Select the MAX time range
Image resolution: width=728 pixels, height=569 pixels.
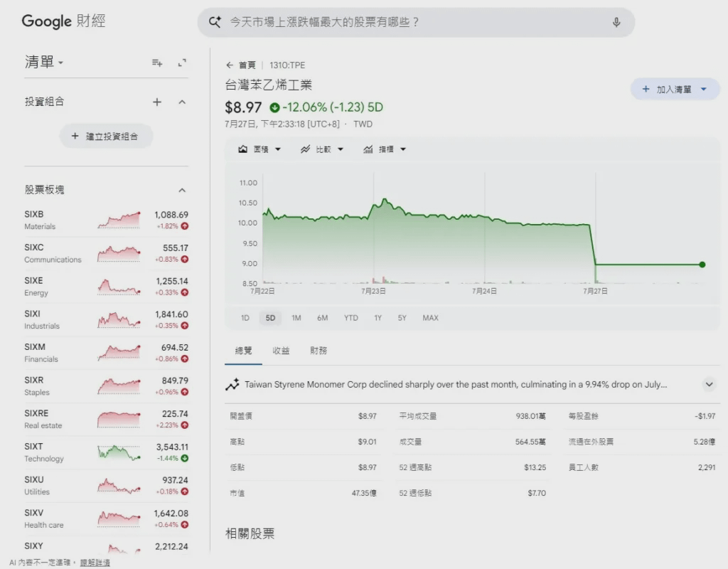[430, 318]
